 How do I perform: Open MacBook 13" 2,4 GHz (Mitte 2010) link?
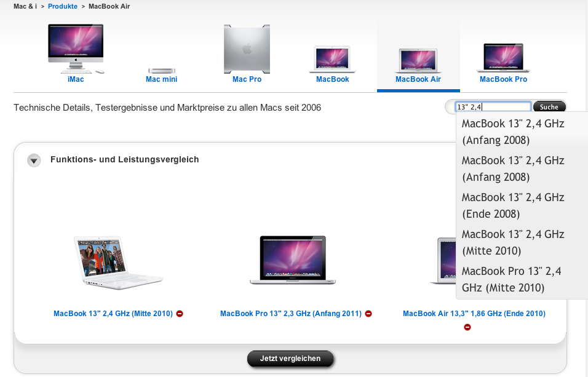click(x=113, y=314)
